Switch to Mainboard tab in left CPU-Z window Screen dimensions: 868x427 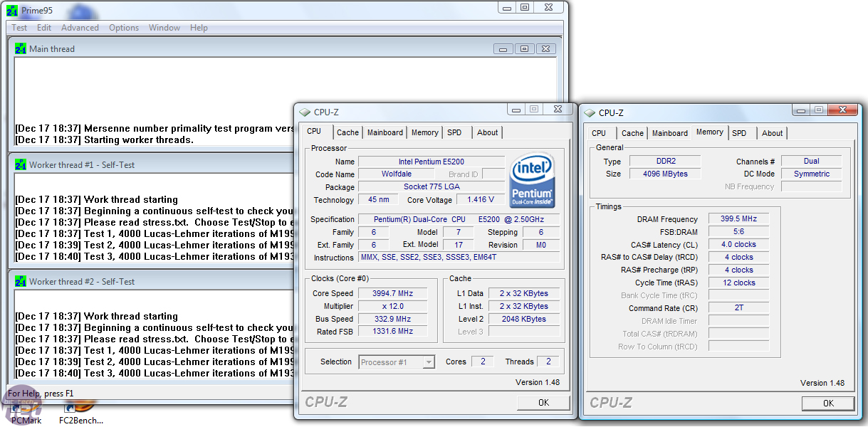(385, 132)
